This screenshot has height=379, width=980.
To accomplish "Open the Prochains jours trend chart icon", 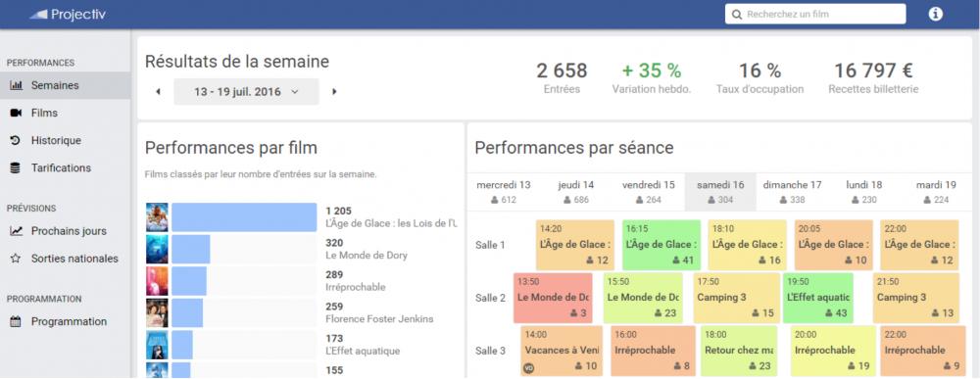I will [x=17, y=231].
